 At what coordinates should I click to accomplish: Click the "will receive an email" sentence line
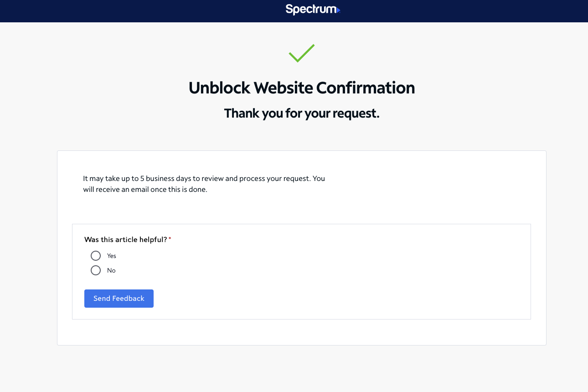click(145, 189)
